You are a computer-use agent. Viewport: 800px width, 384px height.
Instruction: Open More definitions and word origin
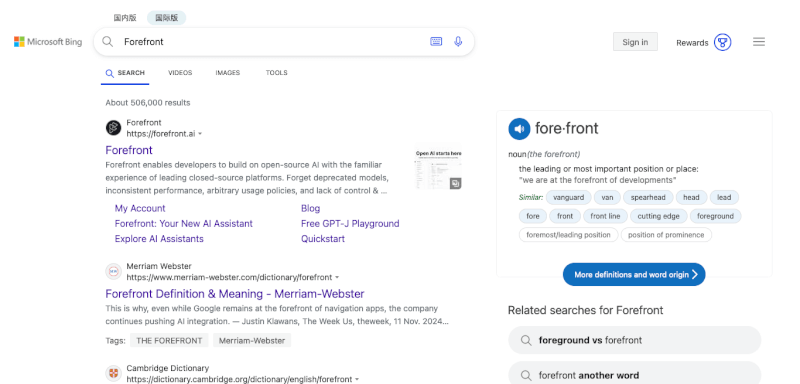tap(634, 274)
